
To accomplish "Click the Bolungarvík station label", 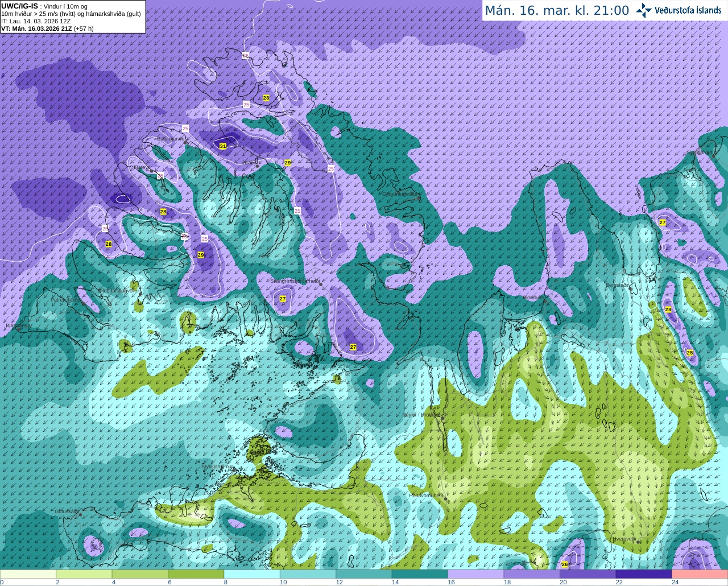I will (170, 138).
